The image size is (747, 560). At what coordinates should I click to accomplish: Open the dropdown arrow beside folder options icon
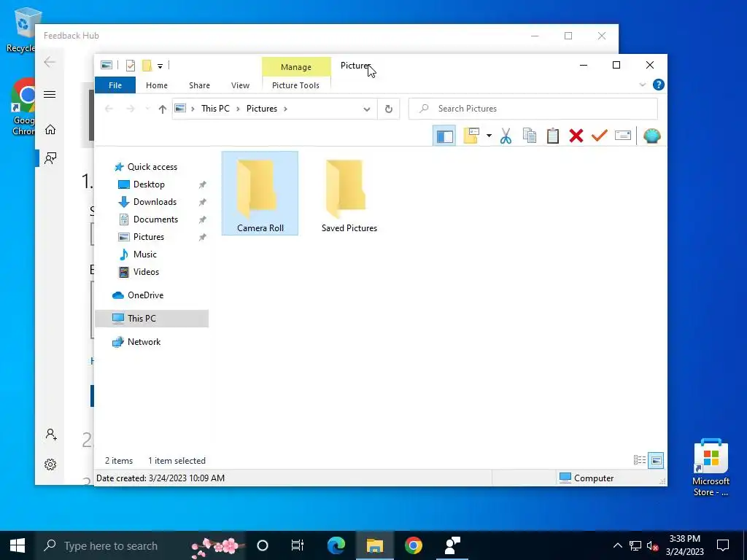coord(489,136)
